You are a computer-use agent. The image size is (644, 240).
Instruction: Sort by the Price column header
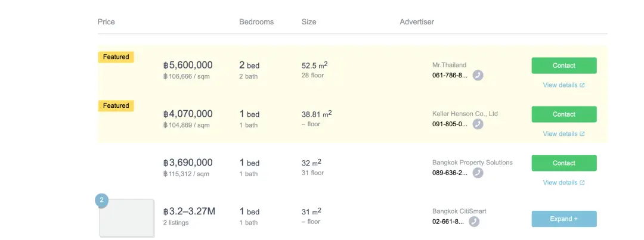tap(106, 22)
